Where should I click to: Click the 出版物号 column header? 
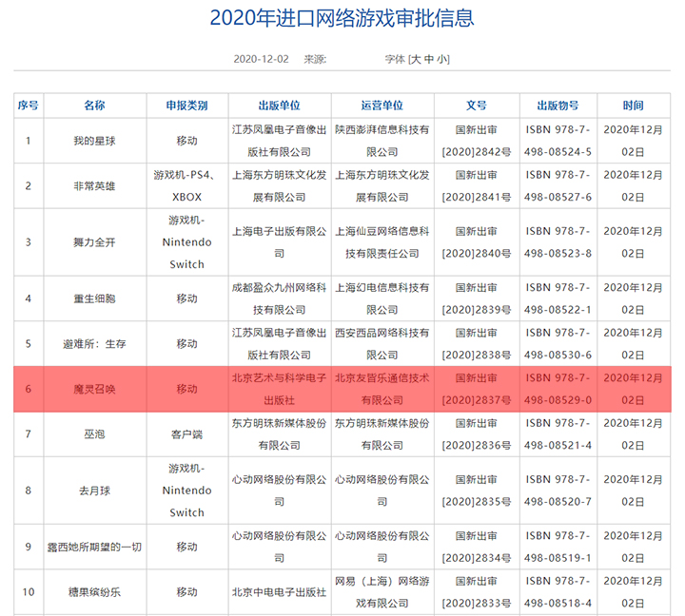click(558, 106)
